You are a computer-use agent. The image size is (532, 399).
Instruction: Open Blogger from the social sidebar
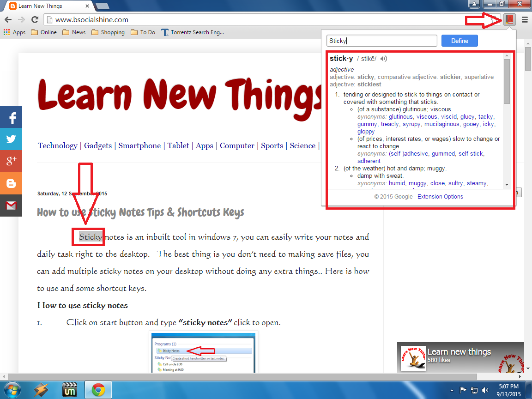(x=11, y=183)
